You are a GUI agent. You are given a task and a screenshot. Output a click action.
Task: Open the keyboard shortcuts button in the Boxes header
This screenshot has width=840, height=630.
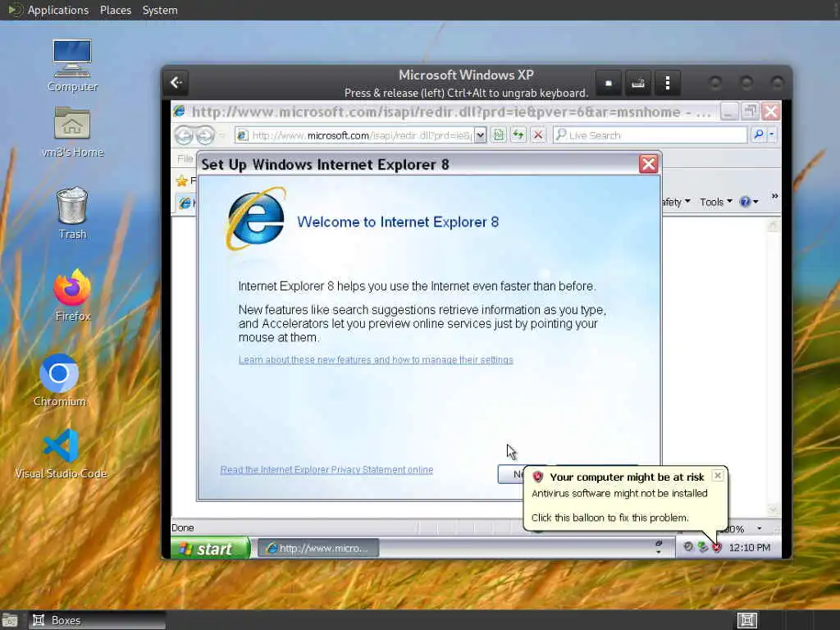pyautogui.click(x=637, y=83)
